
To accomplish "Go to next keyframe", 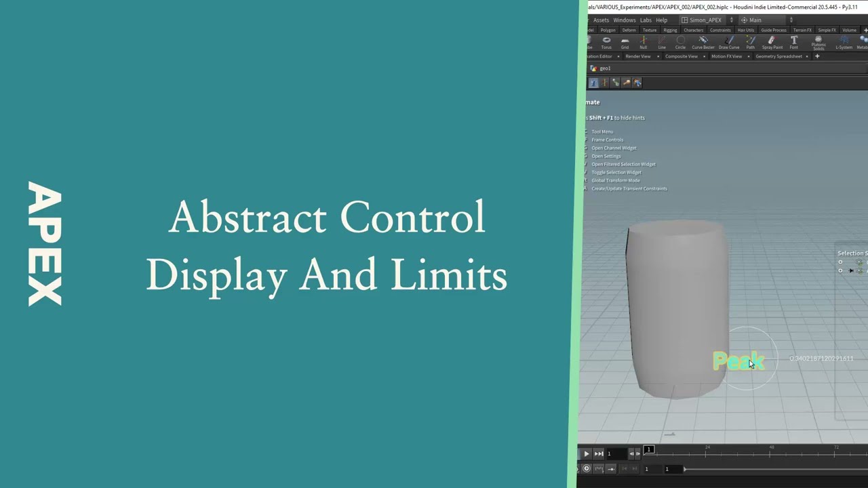I will tap(634, 469).
